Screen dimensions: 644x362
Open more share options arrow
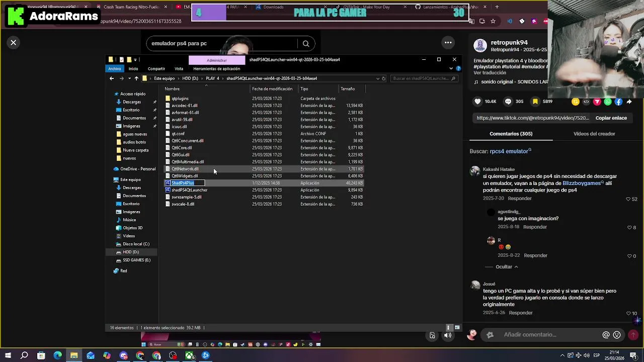point(629,102)
